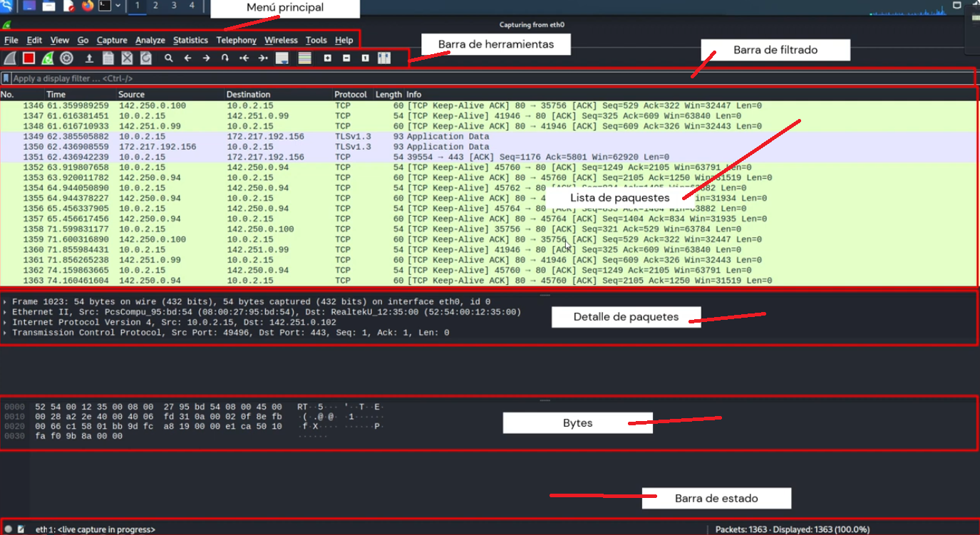The height and width of the screenshot is (535, 980).
Task: Open the display filter bookmark menu
Action: [x=6, y=78]
